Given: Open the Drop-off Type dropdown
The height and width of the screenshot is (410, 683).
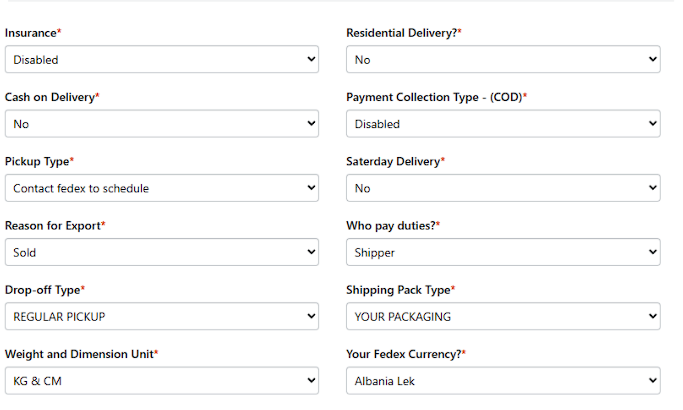Looking at the screenshot, I should tap(161, 317).
